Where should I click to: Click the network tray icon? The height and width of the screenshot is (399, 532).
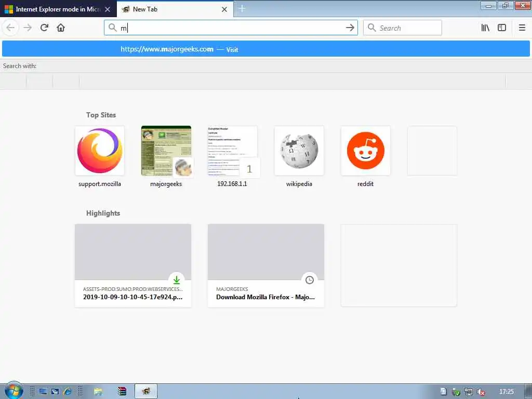pos(468,392)
